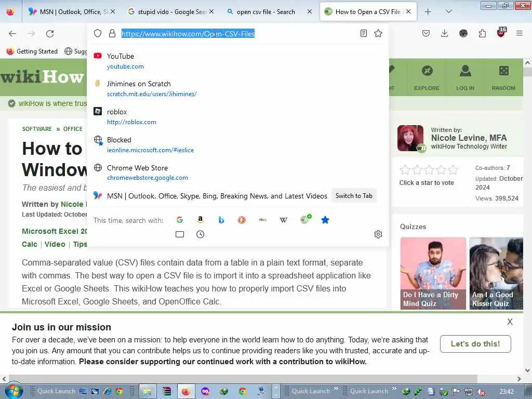Open Am I a Good Kisser Quiz

pos(496,273)
